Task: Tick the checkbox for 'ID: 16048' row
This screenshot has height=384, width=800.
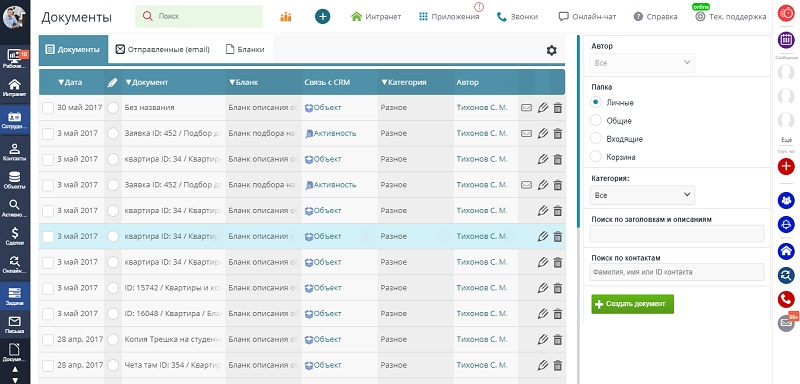Action: (x=48, y=314)
